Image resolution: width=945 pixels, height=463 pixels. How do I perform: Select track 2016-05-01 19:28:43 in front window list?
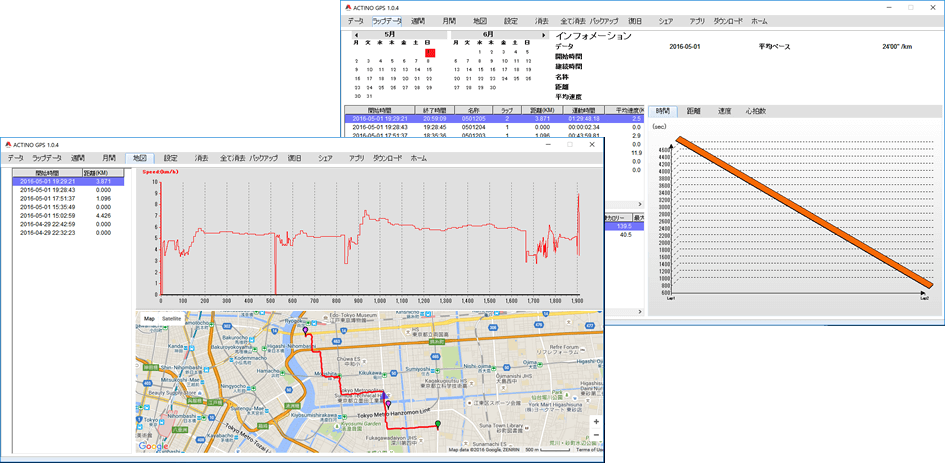[68, 189]
